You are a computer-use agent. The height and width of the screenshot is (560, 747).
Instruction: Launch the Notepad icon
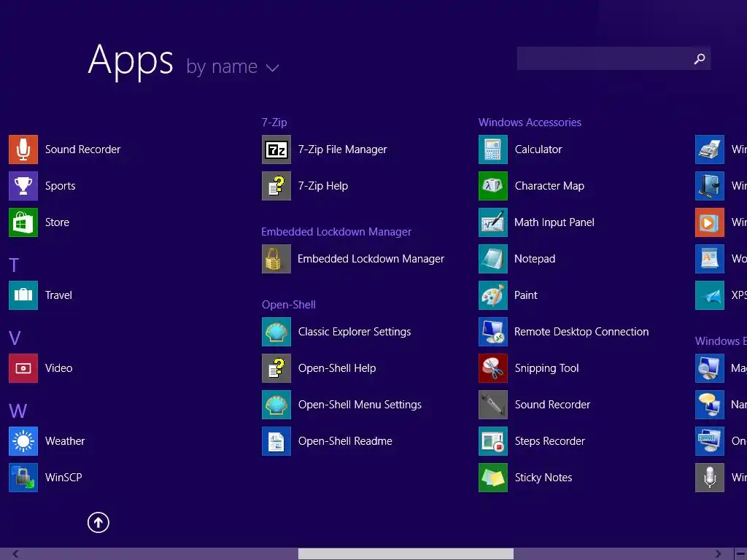[493, 259]
